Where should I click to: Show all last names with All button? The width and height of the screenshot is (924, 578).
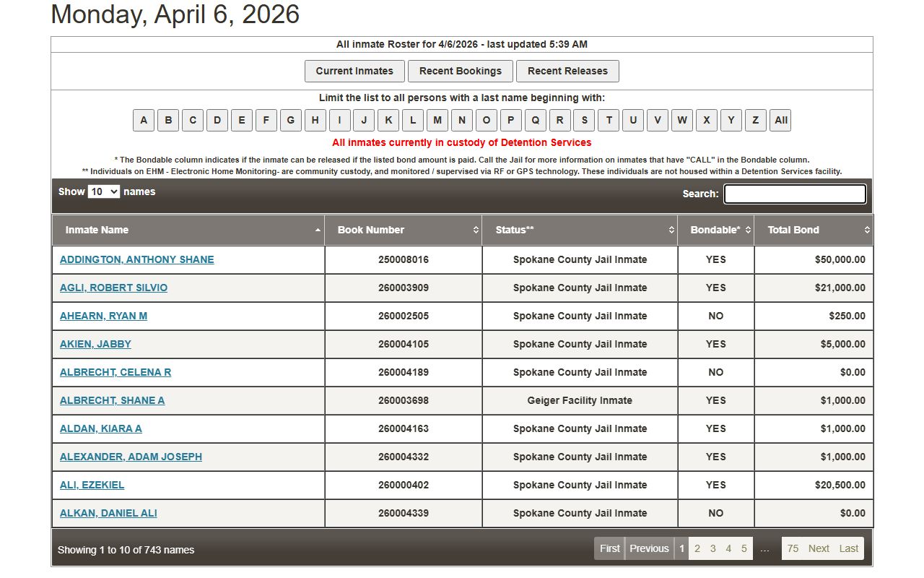point(780,120)
